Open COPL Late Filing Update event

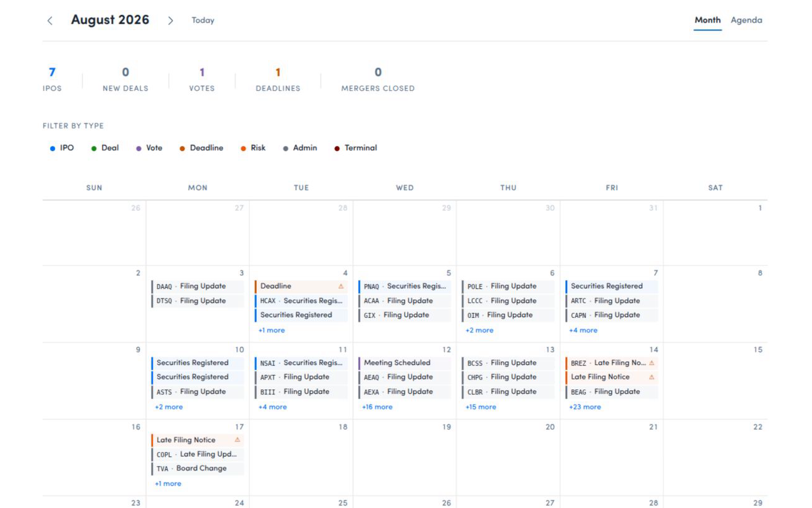pos(197,454)
